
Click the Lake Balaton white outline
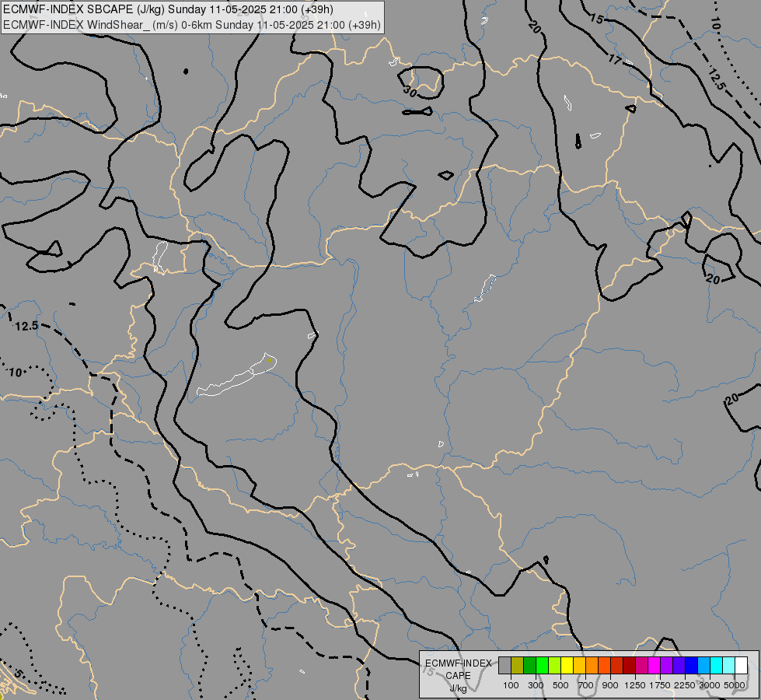(x=236, y=375)
